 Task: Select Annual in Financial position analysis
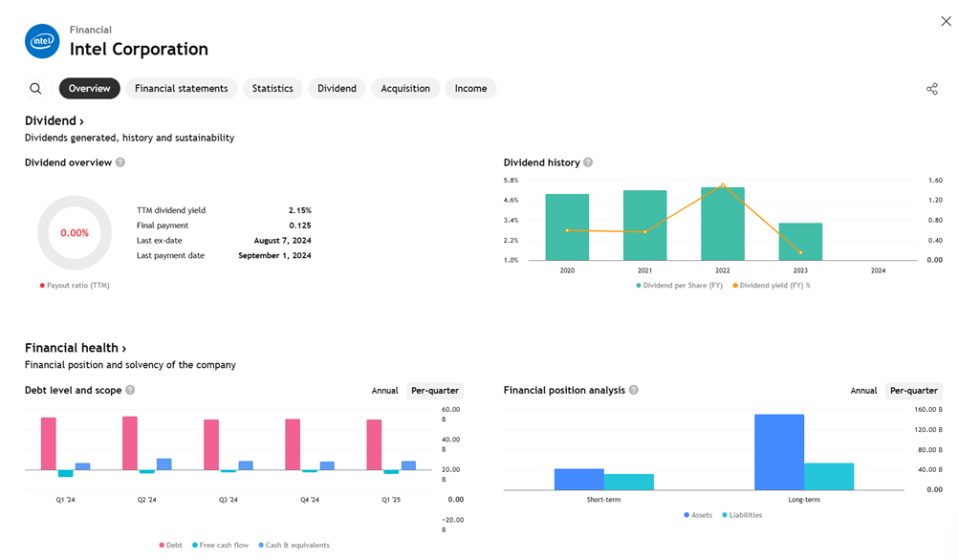coord(863,391)
